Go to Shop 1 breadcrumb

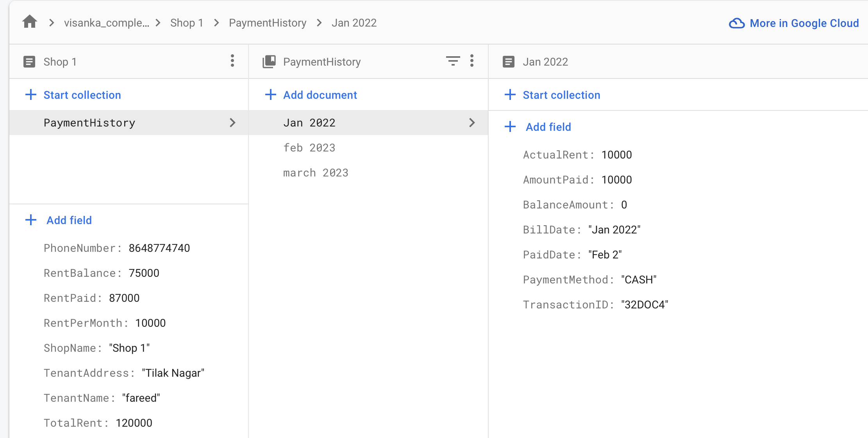pos(187,23)
